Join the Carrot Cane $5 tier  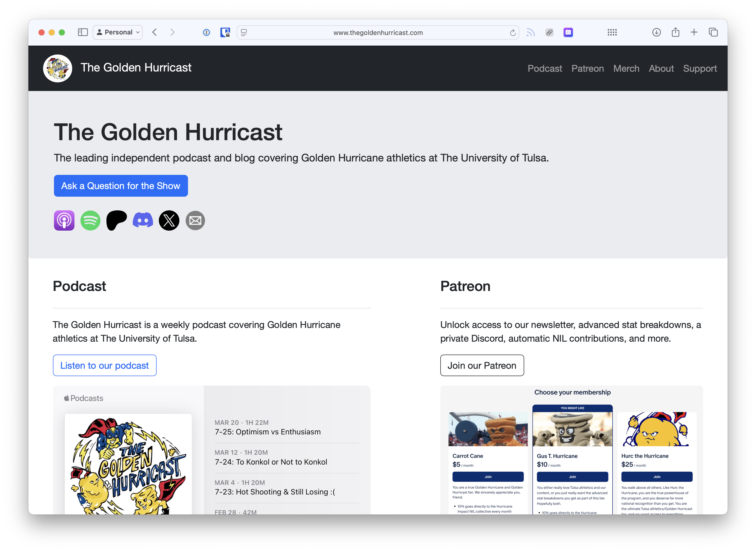click(x=488, y=477)
